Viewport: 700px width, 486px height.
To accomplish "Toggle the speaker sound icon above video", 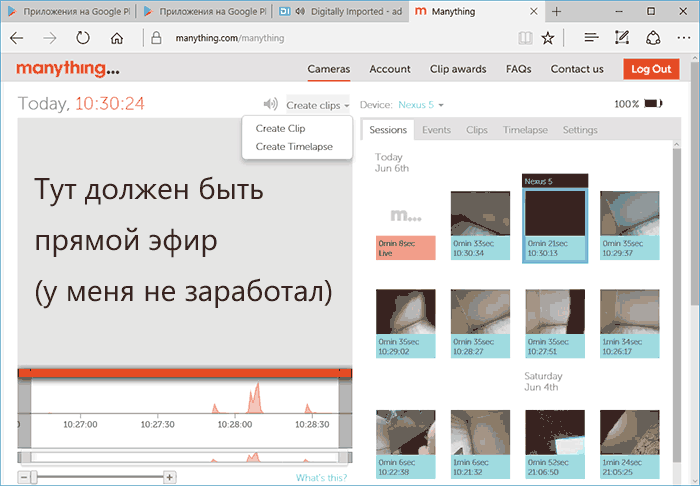I will tap(271, 104).
